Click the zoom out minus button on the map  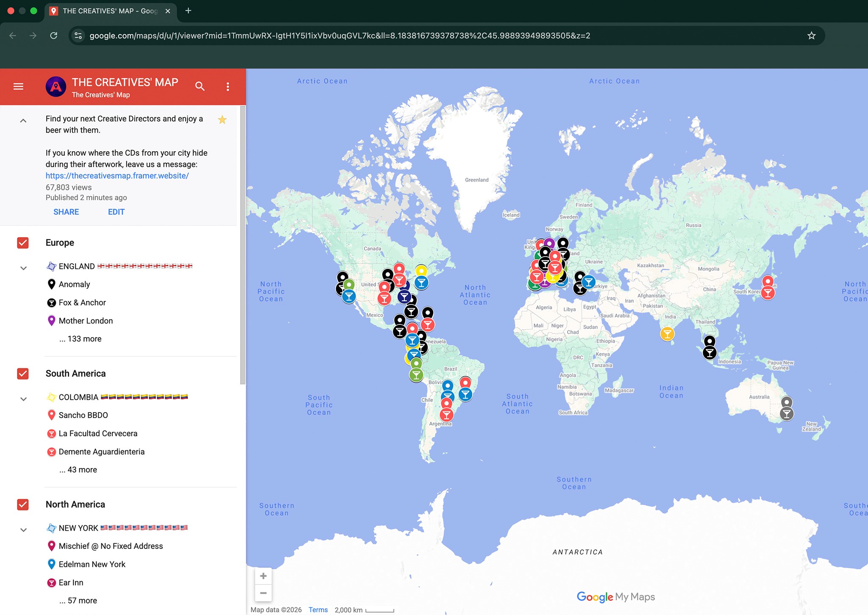coord(263,593)
